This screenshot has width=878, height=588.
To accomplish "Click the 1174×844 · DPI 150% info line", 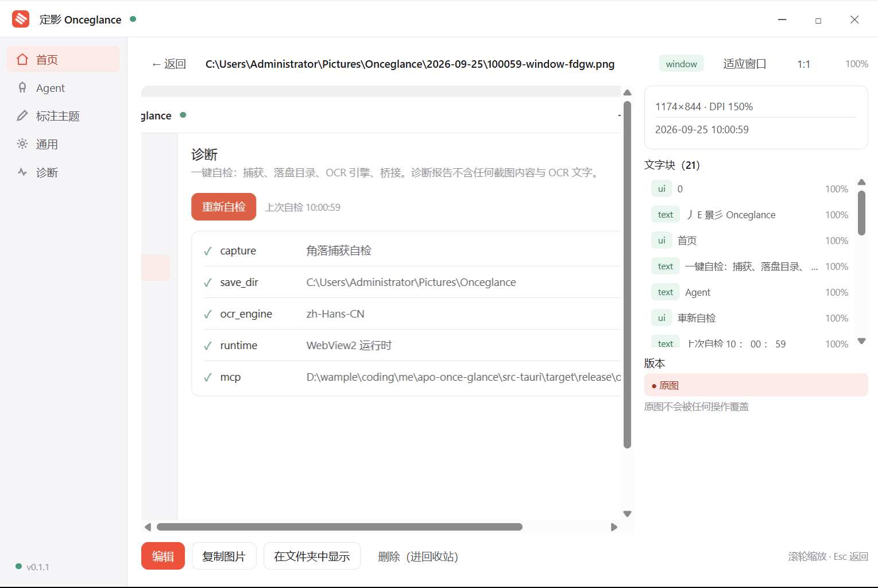I will [x=704, y=107].
